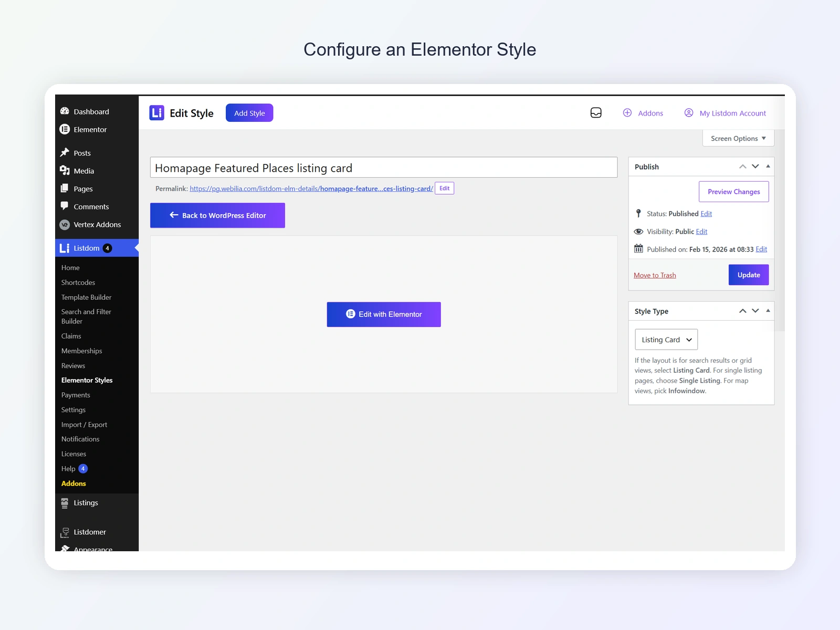Open Memberships submenu item
The image size is (840, 630).
tap(82, 351)
